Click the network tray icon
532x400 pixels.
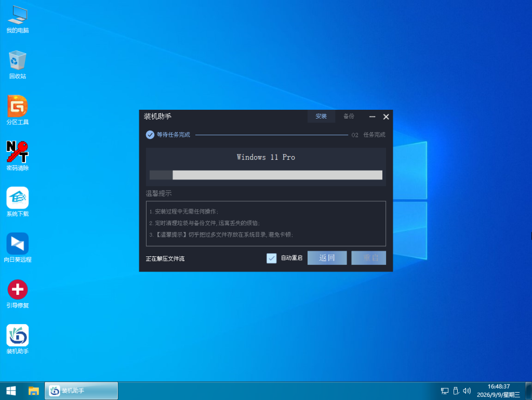[445, 391]
